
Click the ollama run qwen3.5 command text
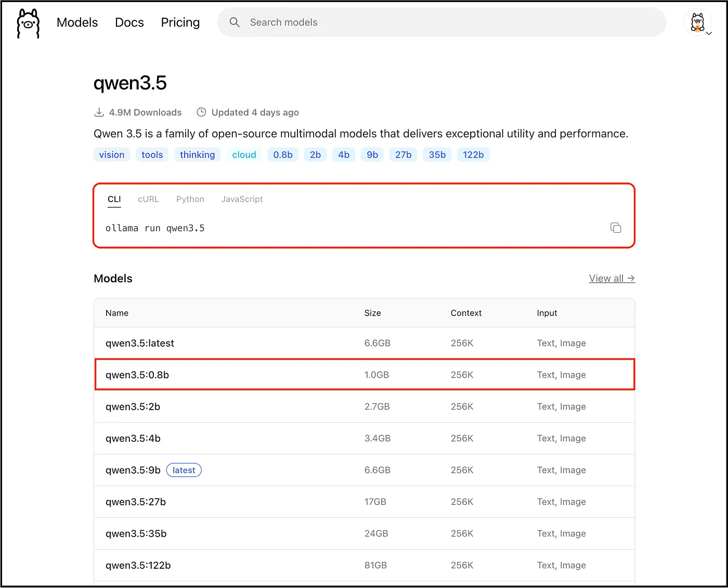coord(155,228)
